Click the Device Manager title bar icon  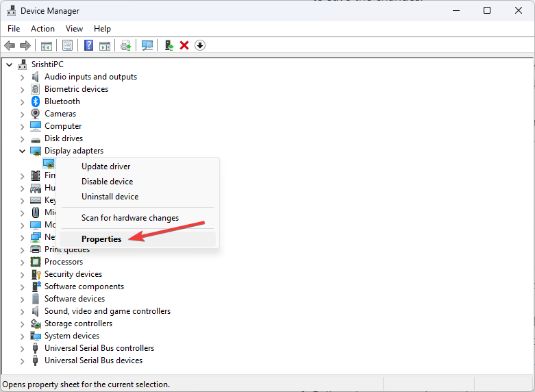[11, 11]
